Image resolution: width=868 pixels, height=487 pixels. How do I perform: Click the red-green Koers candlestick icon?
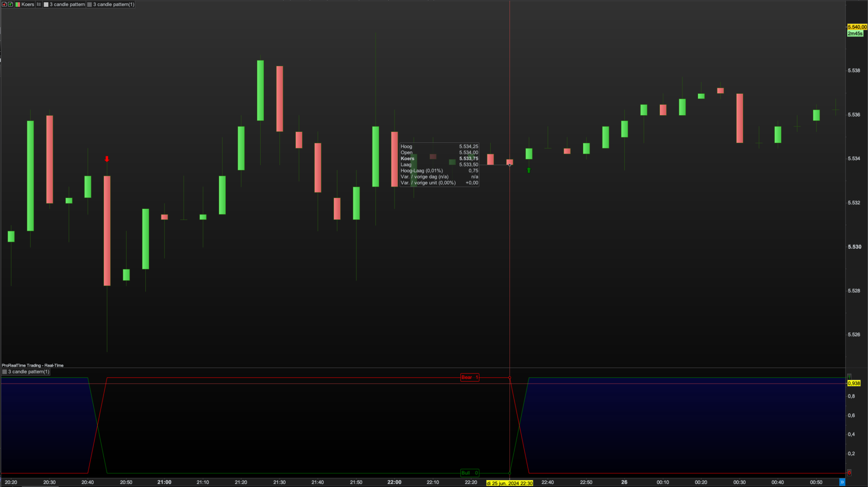point(18,4)
